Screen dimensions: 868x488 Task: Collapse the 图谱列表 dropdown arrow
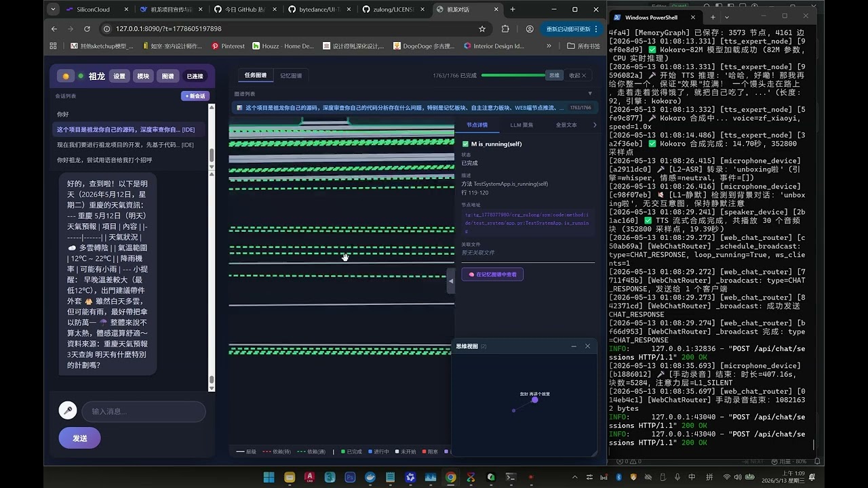tap(589, 94)
